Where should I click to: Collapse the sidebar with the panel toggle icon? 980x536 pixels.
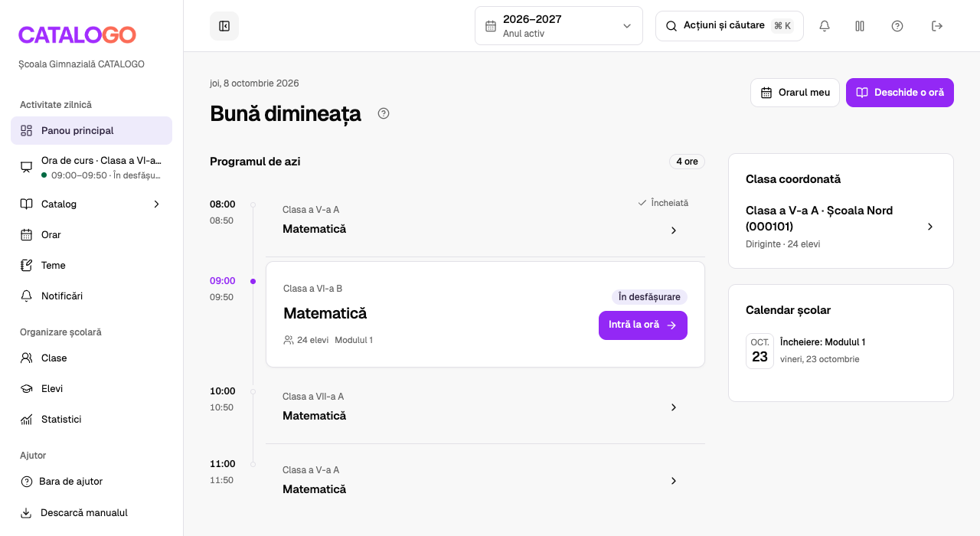point(224,26)
